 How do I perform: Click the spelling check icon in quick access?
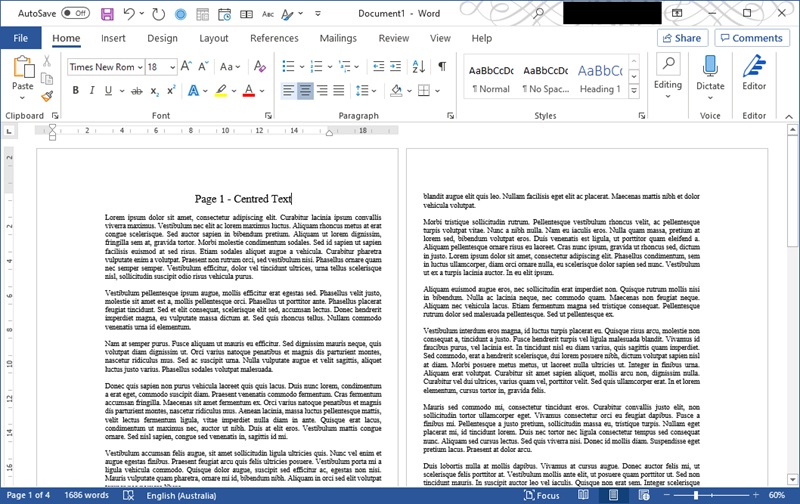[x=268, y=14]
